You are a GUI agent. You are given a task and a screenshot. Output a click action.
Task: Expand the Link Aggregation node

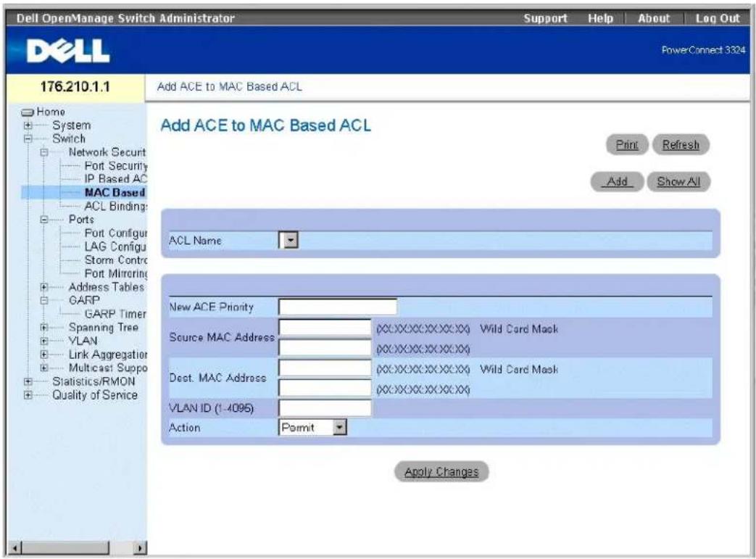[44, 355]
